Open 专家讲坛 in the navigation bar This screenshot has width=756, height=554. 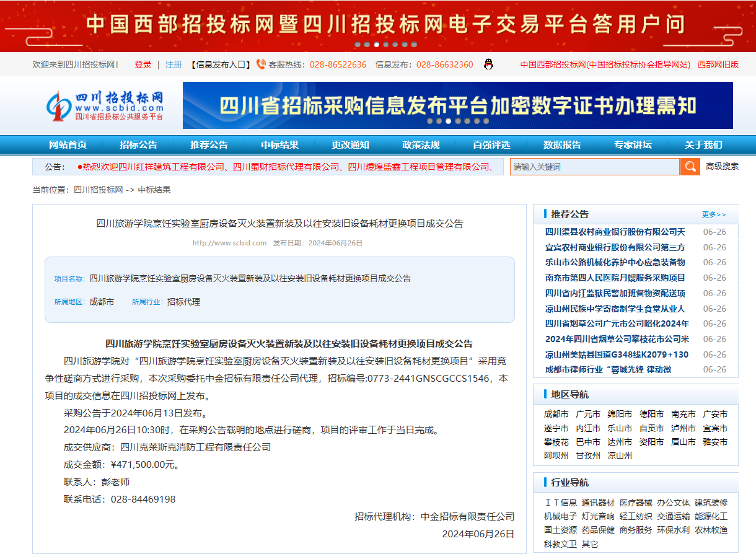click(633, 145)
